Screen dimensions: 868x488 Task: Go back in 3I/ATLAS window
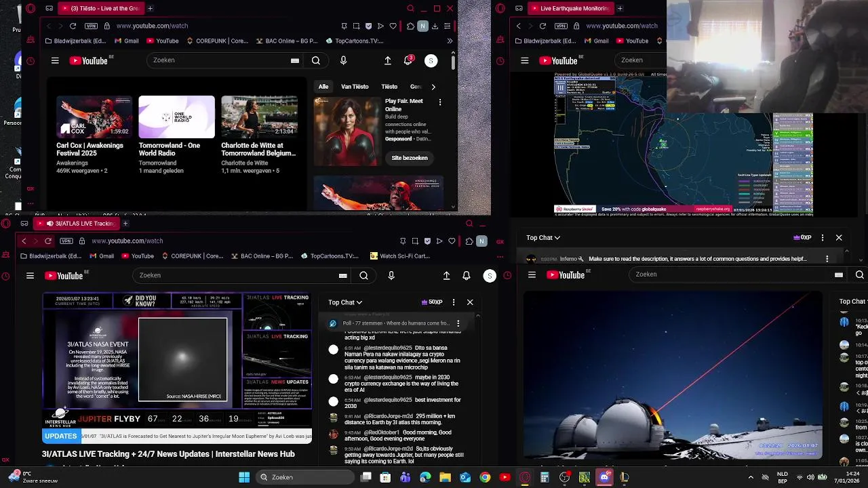click(24, 241)
